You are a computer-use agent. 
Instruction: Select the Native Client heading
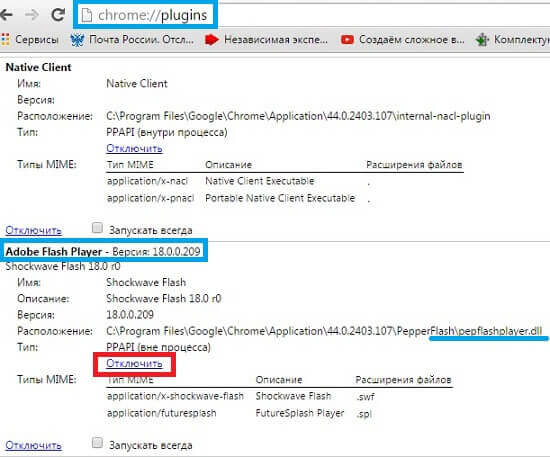pos(38,67)
